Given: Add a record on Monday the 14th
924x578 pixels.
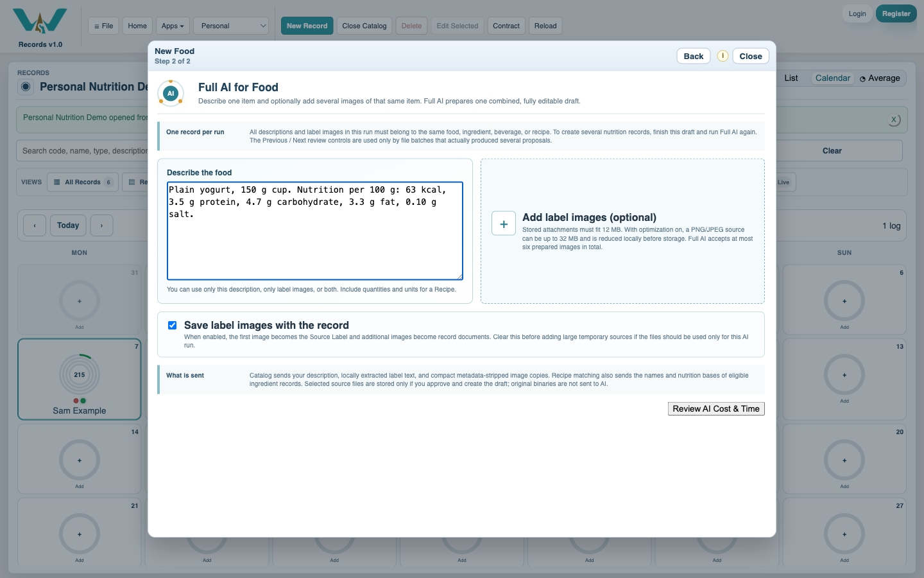Looking at the screenshot, I should (x=80, y=460).
